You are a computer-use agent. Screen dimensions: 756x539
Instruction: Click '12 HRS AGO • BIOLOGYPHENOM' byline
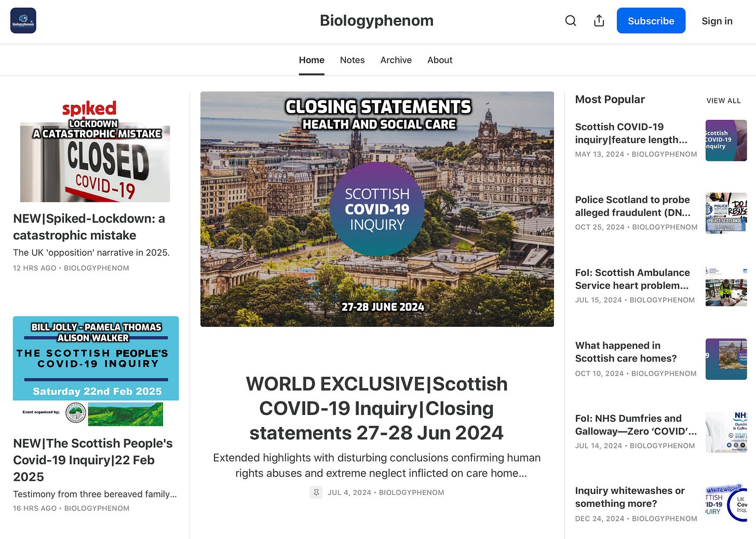71,268
